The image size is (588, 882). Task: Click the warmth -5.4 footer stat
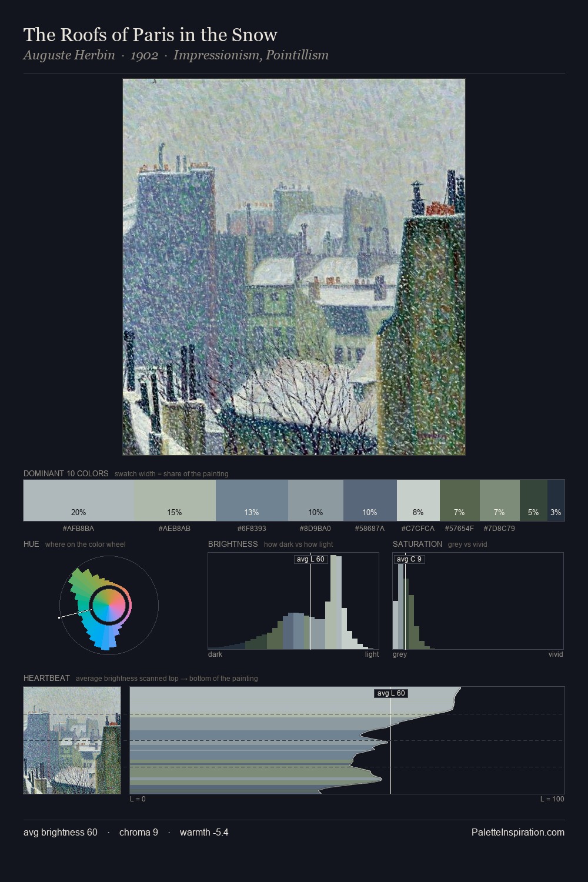click(x=204, y=832)
